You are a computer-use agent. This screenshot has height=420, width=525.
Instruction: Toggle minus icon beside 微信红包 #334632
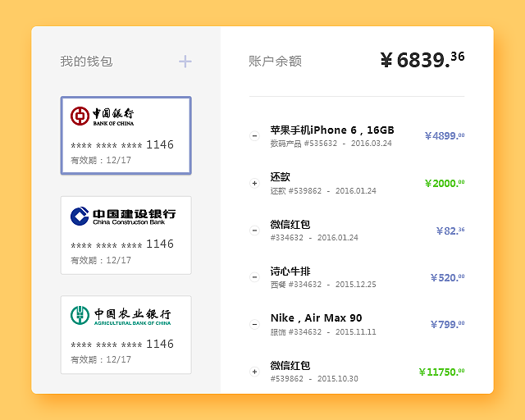[x=254, y=231]
